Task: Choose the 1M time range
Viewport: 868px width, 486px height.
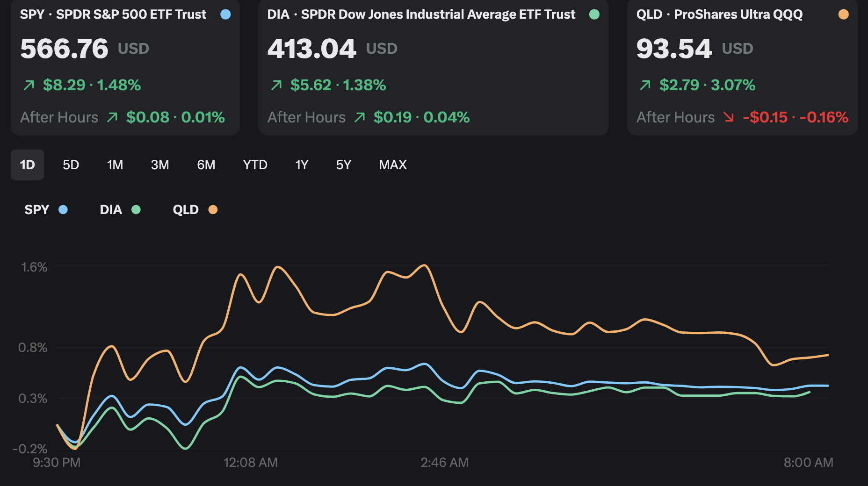Action: point(115,165)
